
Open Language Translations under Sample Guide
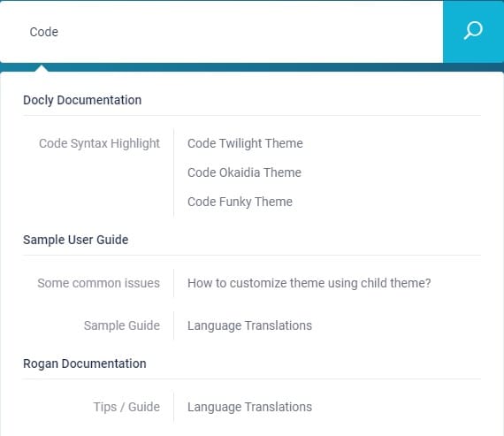(249, 325)
